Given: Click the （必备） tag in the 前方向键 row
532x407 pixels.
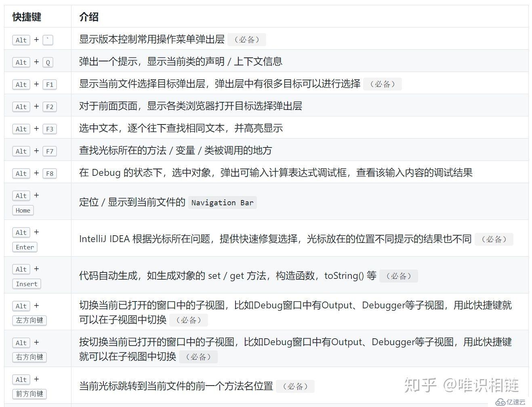Looking at the screenshot, I should [295, 386].
